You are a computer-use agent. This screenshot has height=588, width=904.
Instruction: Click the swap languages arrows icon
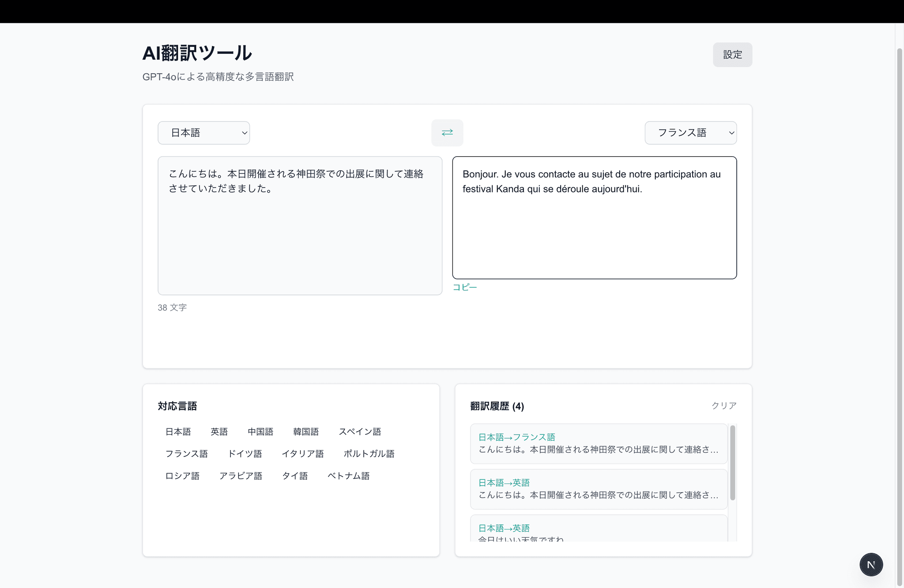(447, 132)
